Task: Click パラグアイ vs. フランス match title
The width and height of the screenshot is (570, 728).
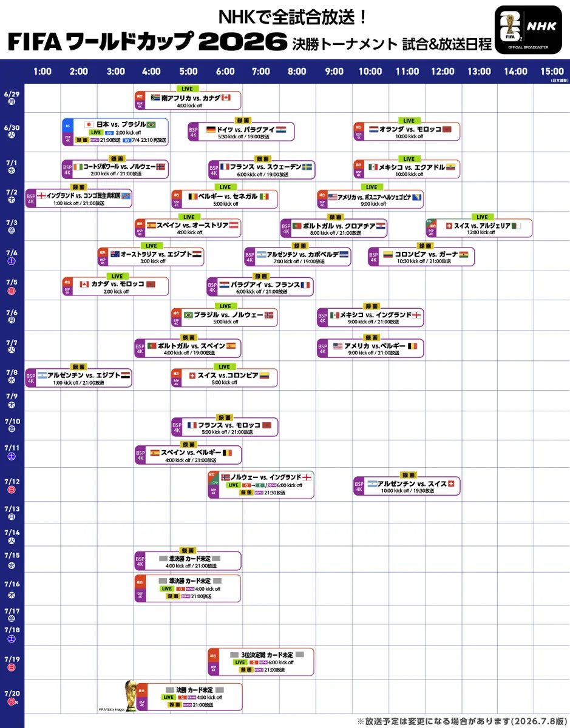Action: [x=265, y=285]
